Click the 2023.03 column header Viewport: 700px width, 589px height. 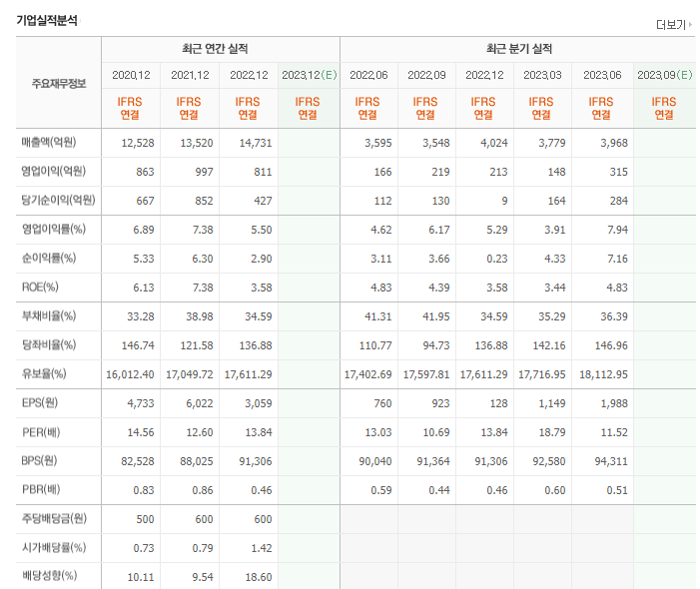pyautogui.click(x=542, y=75)
